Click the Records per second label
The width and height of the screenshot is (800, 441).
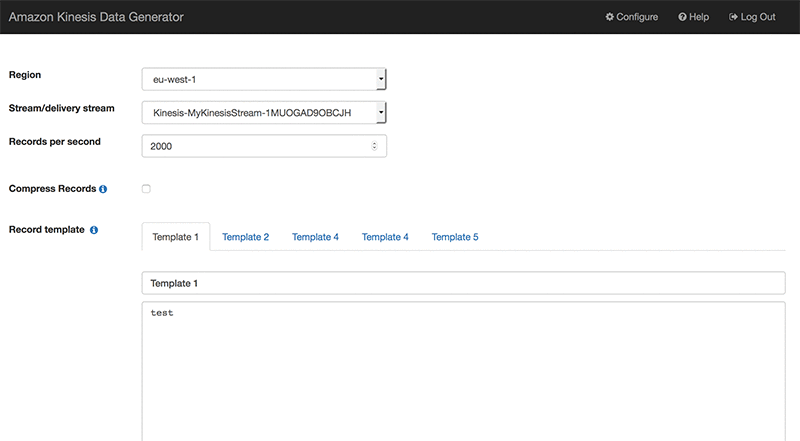pyautogui.click(x=55, y=141)
